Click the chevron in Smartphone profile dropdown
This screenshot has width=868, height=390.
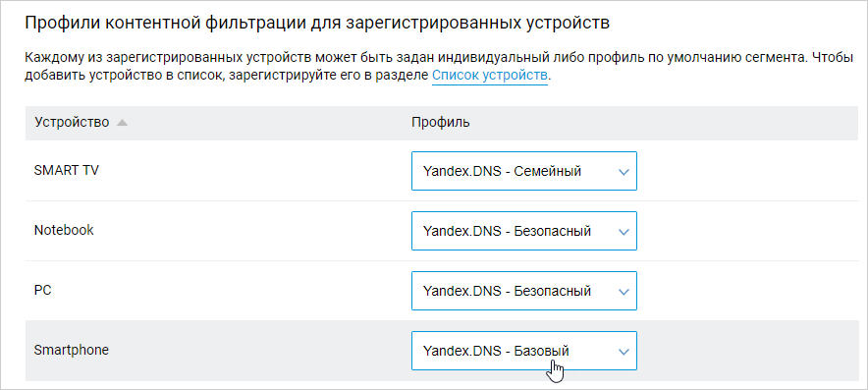[624, 352]
